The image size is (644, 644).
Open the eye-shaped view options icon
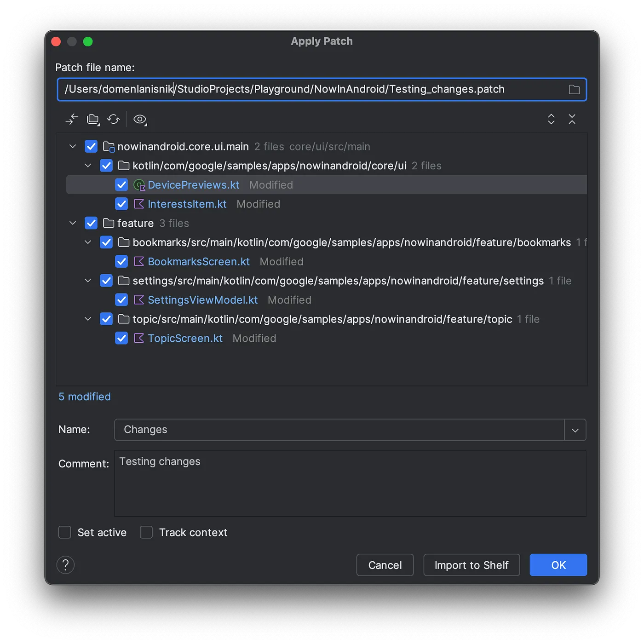(x=140, y=120)
